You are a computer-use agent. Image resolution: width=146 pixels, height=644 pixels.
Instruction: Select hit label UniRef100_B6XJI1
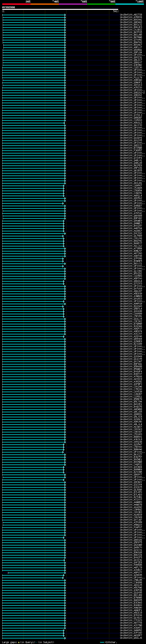(x=131, y=263)
